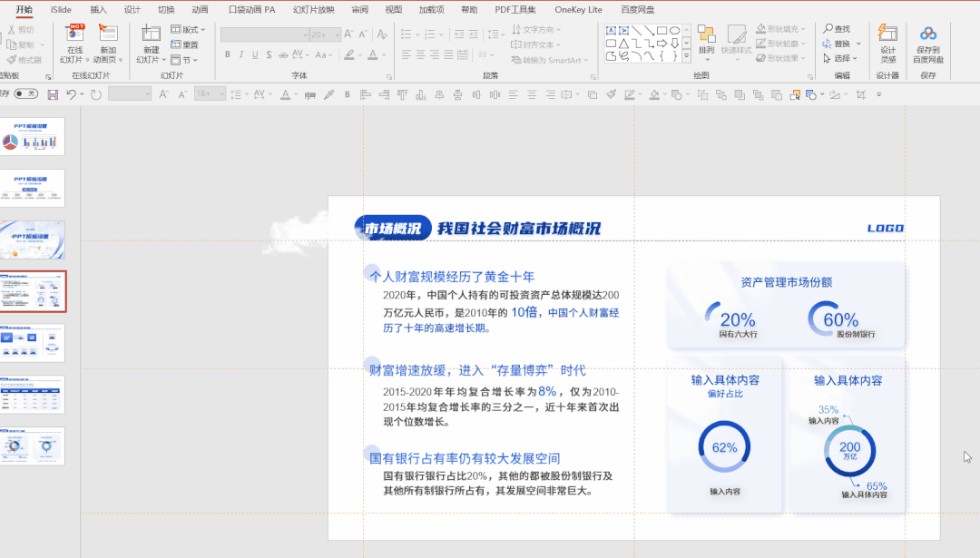Open the 排列 arrange menu
Screen dimensions: 980x558
pyautogui.click(x=706, y=43)
